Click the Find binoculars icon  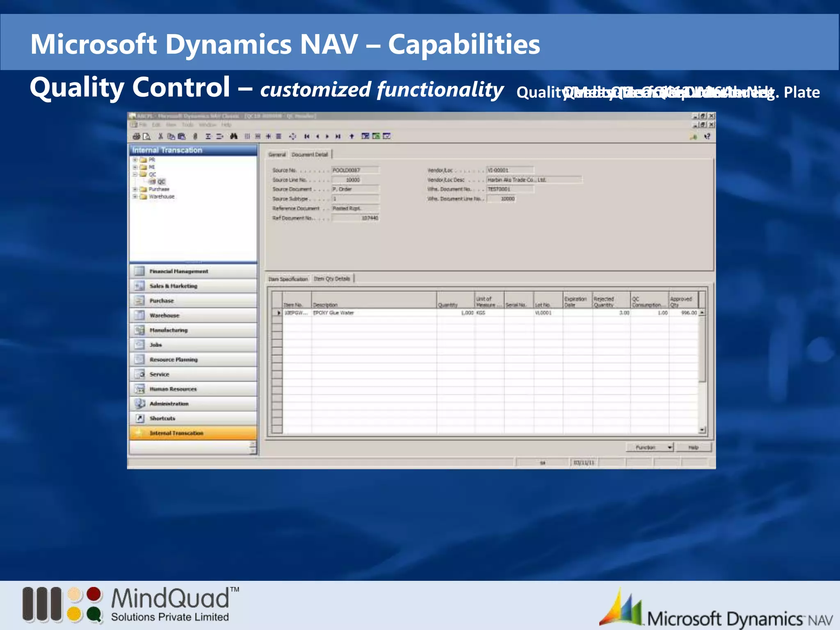(x=234, y=136)
